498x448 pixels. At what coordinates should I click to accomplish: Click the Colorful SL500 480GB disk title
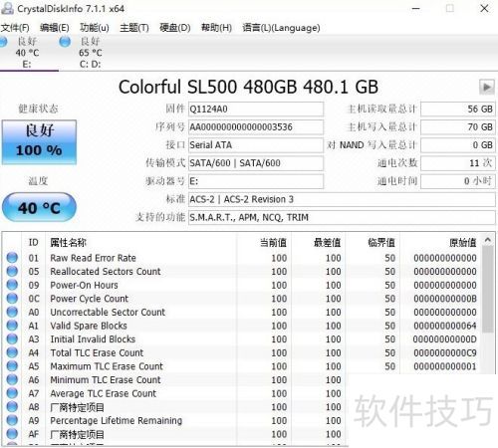(x=248, y=87)
